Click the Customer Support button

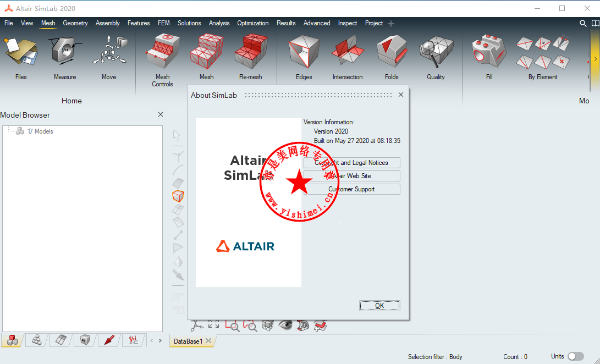351,189
